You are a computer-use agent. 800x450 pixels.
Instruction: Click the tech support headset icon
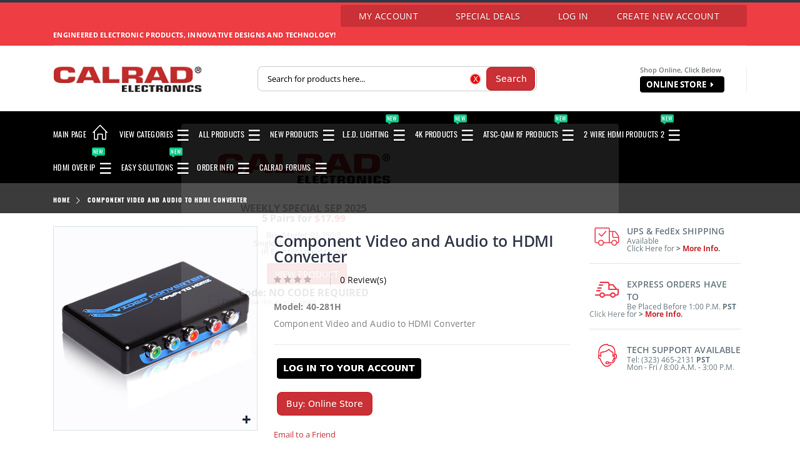607,356
